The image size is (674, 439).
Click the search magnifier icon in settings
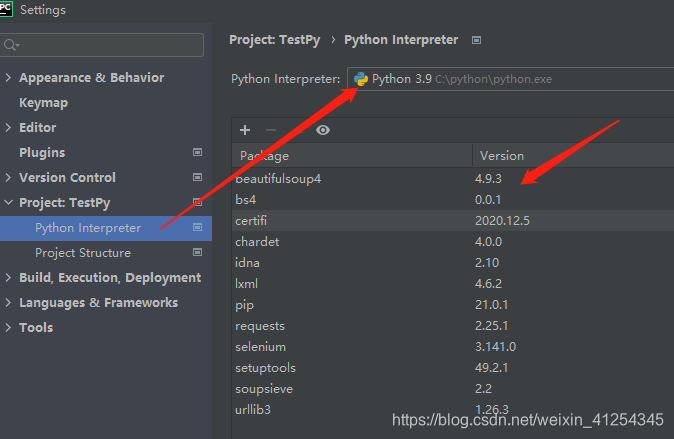[x=10, y=45]
